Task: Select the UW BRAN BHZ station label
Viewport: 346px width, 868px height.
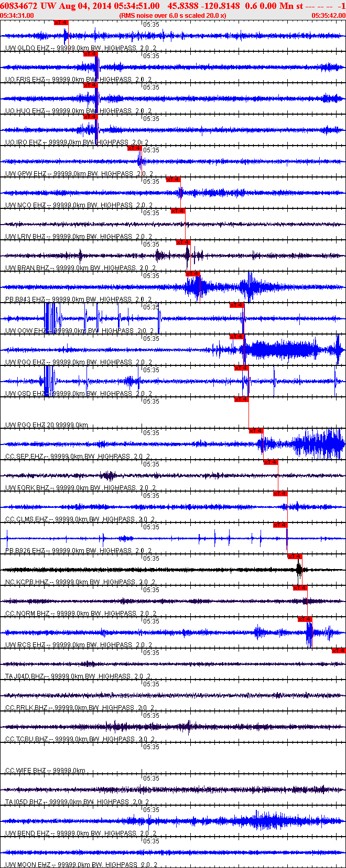Action: pos(81,268)
